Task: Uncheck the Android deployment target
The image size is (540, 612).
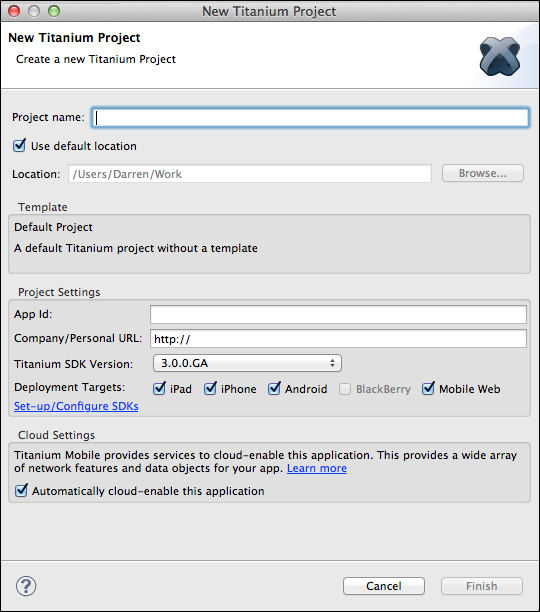Action: tap(274, 388)
